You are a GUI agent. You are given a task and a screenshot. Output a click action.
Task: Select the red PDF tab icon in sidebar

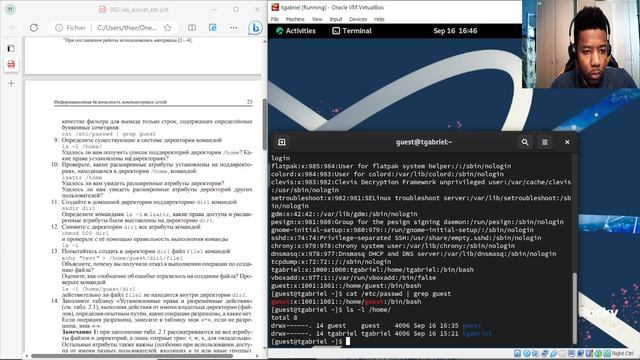[11, 64]
